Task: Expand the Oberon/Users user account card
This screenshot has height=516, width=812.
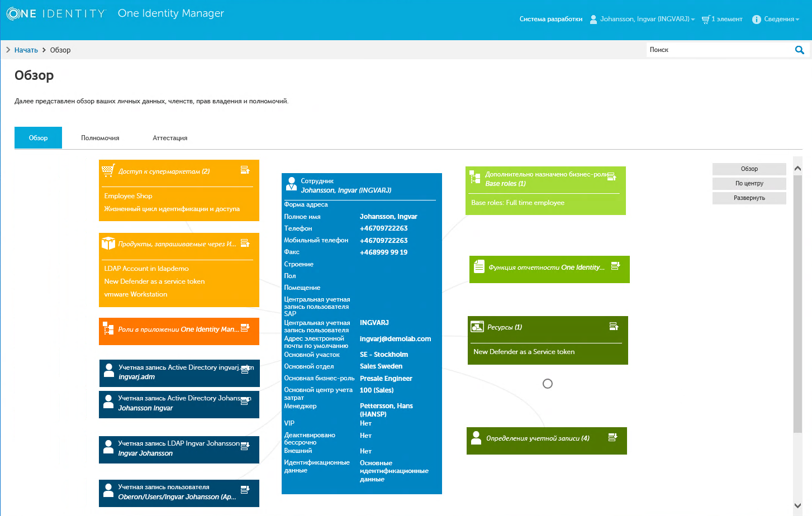Action: click(245, 489)
